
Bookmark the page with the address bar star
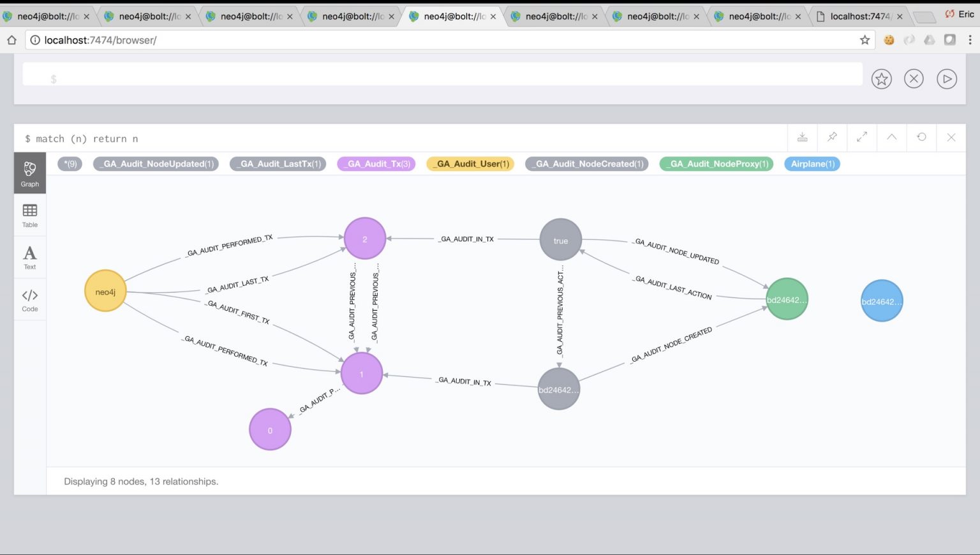(x=865, y=40)
